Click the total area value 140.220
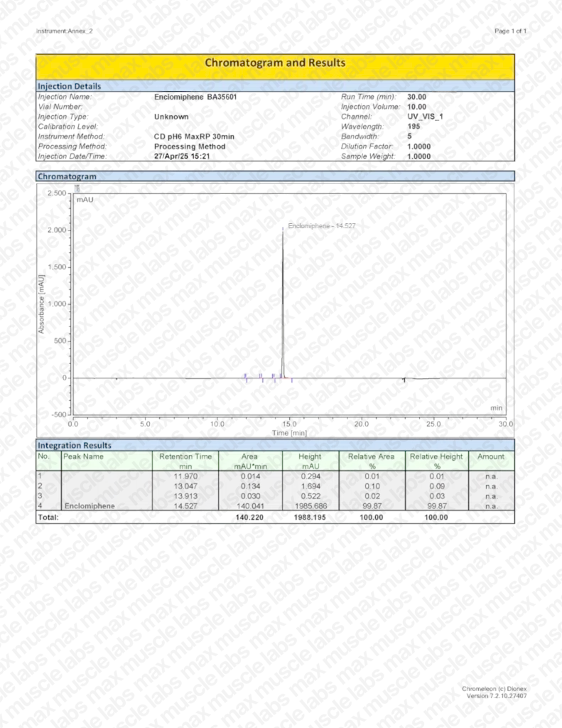 (x=249, y=518)
